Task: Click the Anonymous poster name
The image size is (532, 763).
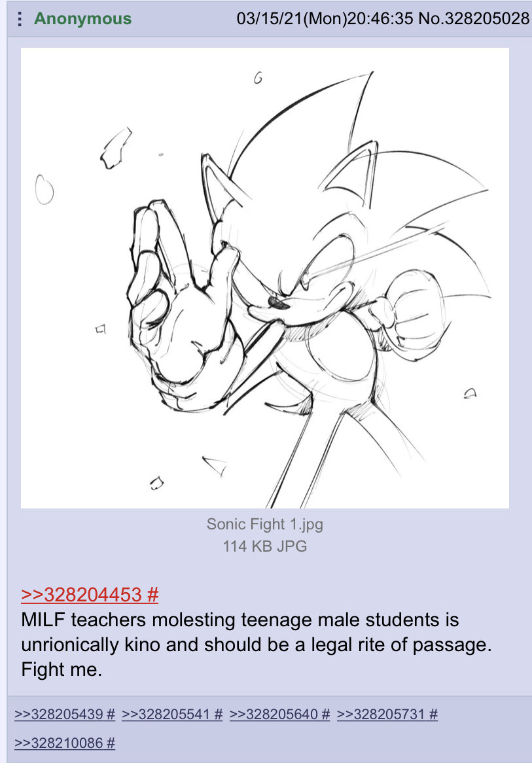Action: [82, 18]
